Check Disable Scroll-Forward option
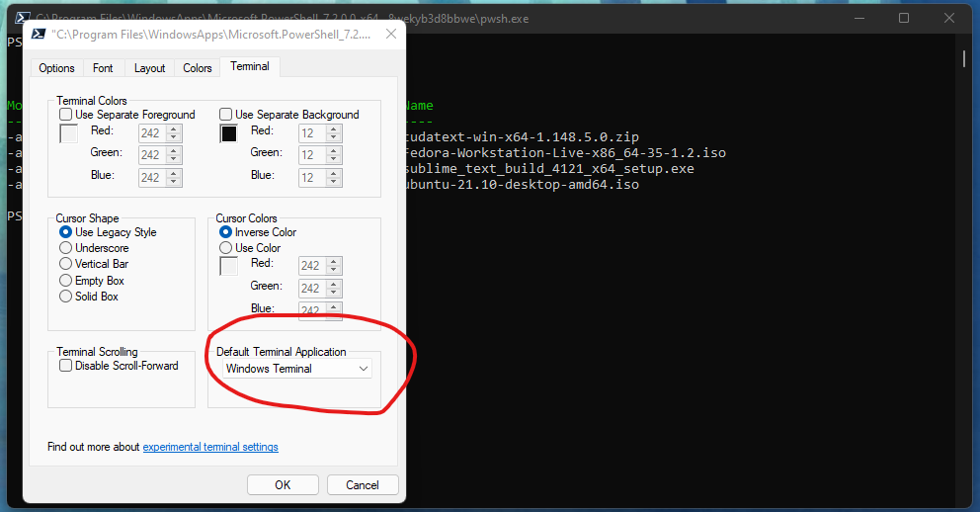 pyautogui.click(x=65, y=366)
